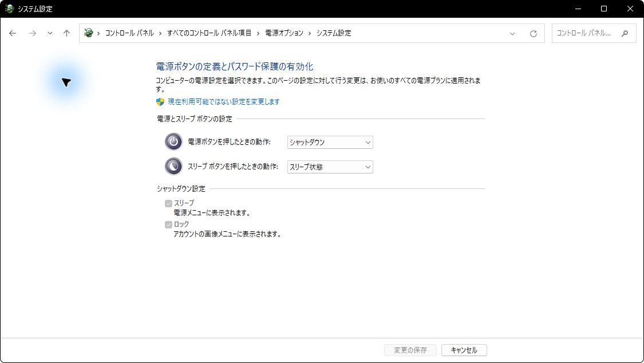The width and height of the screenshot is (644, 363).
Task: Click the Control Panel icon in address bar
Action: pos(88,33)
